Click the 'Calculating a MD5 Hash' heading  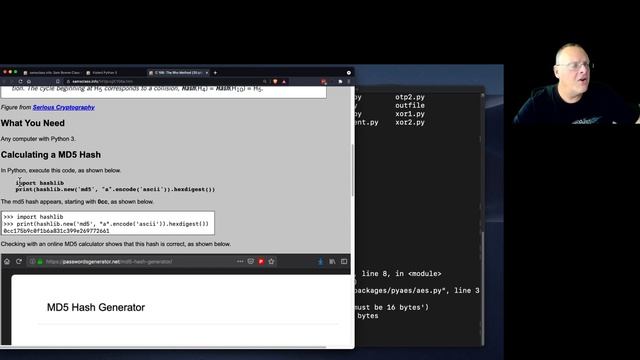point(51,155)
